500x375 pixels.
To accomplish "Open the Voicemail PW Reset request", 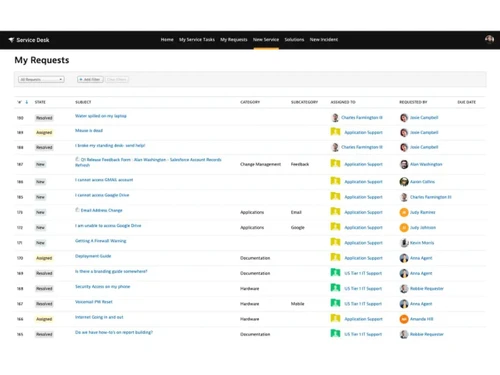I will (x=94, y=302).
